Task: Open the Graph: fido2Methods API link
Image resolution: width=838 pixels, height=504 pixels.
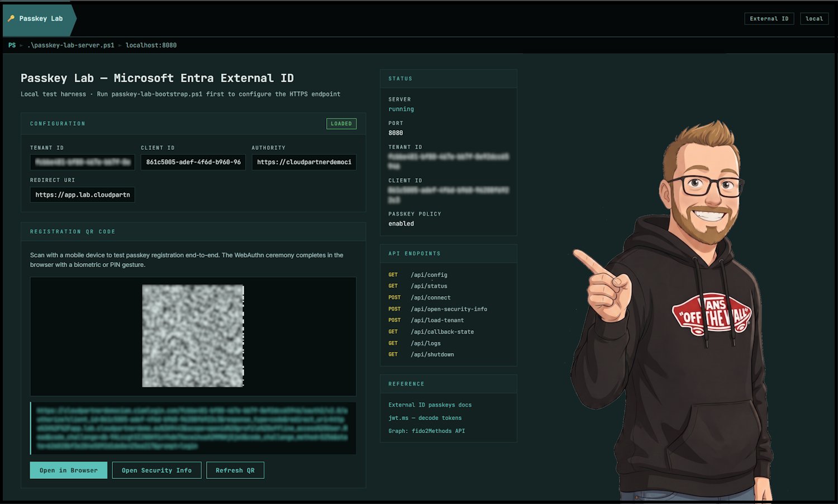Action: pos(426,431)
